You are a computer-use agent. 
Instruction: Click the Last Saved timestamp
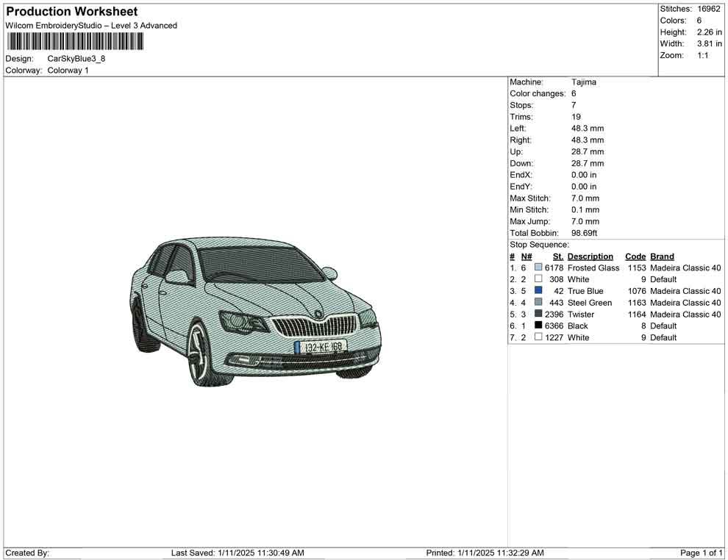pyautogui.click(x=238, y=553)
